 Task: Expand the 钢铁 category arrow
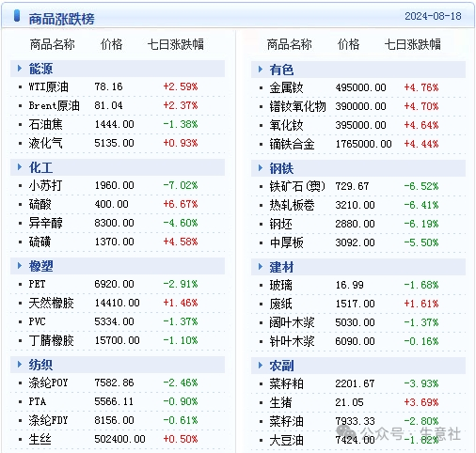pyautogui.click(x=261, y=168)
